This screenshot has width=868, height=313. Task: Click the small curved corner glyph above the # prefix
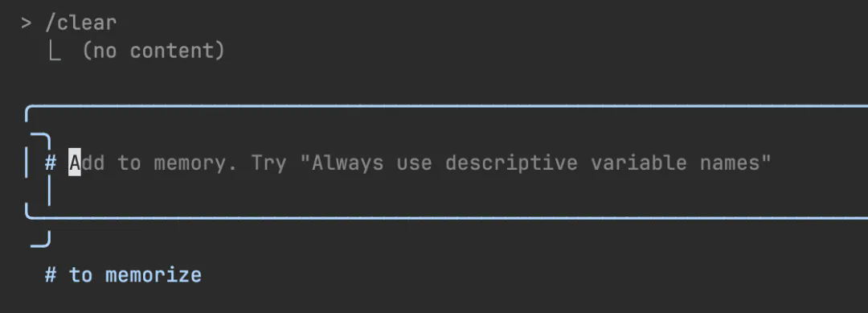[40, 139]
